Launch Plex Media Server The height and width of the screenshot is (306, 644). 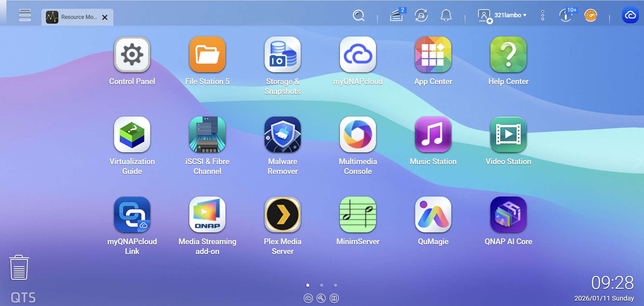[x=283, y=215]
